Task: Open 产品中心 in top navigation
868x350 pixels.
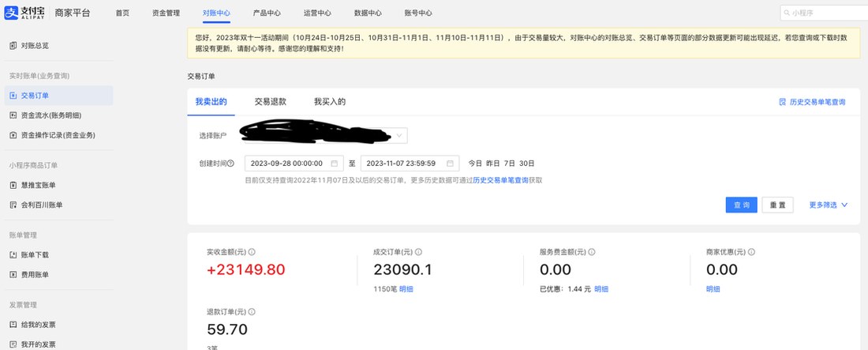Action: pyautogui.click(x=267, y=13)
